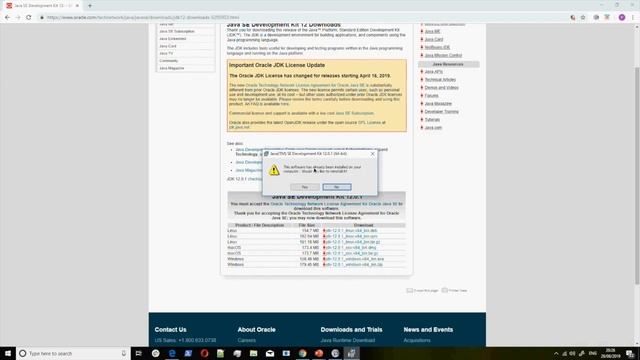Click the microphone icon in taskbar search

tap(124, 353)
